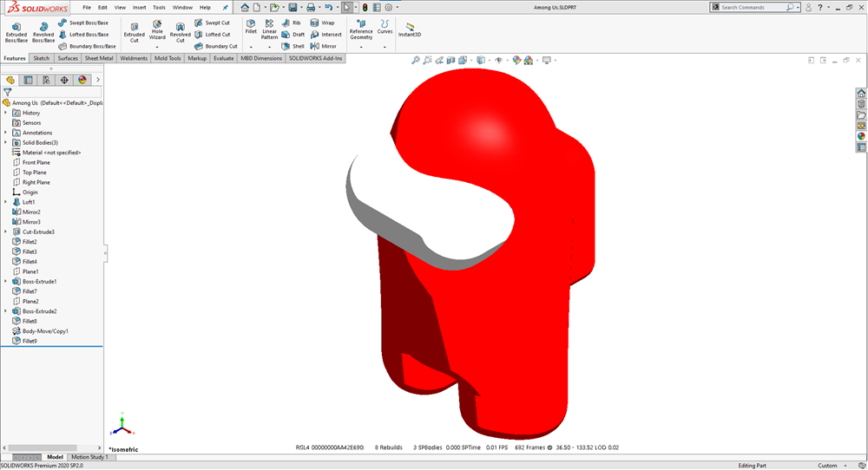This screenshot has width=868, height=470.
Task: Click the Home icon in title toolbar
Action: pos(244,8)
